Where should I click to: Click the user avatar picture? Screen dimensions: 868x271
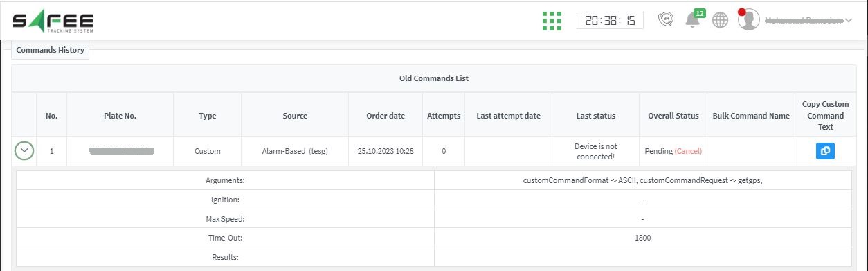749,20
